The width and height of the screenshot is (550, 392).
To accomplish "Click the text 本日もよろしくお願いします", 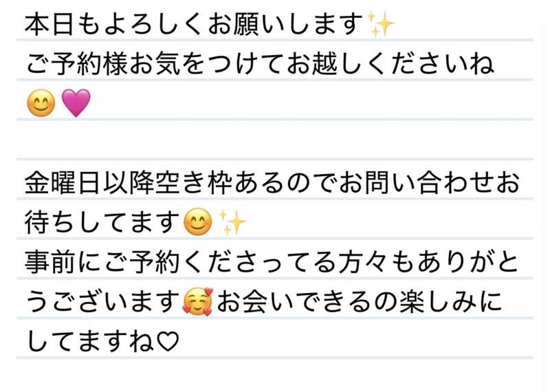I will pyautogui.click(x=194, y=24).
